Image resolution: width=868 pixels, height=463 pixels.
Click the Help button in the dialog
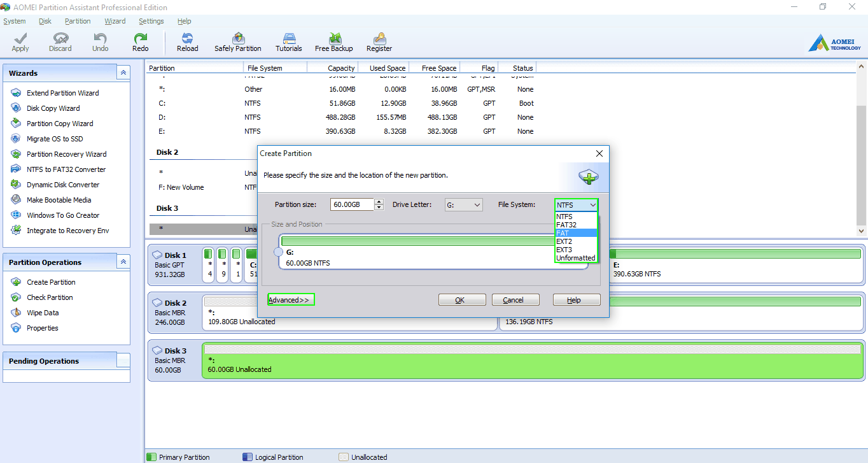577,300
